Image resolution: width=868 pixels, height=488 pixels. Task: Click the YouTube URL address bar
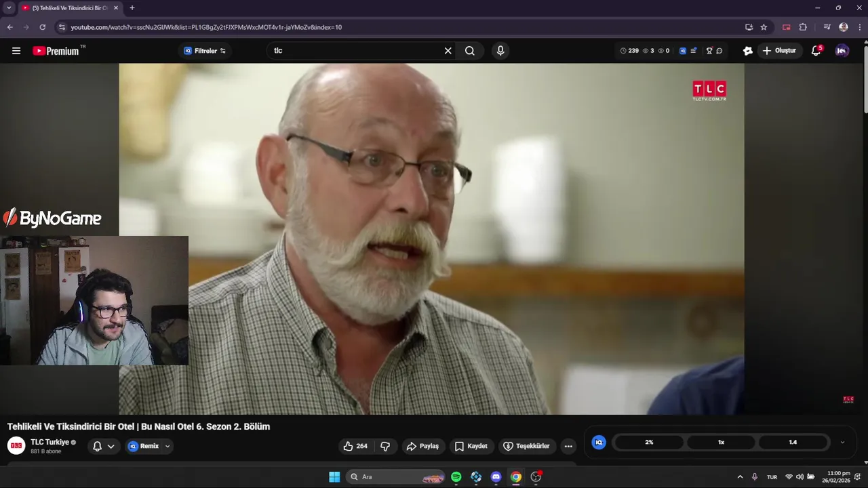400,27
